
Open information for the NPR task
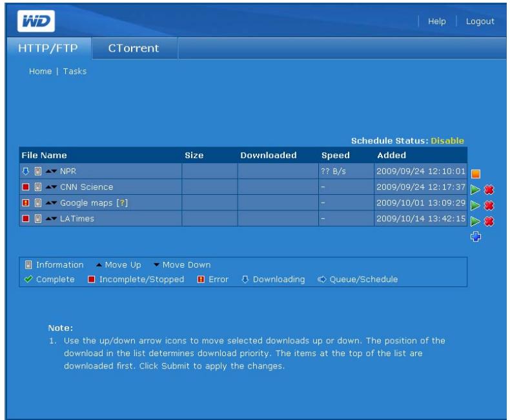point(38,171)
